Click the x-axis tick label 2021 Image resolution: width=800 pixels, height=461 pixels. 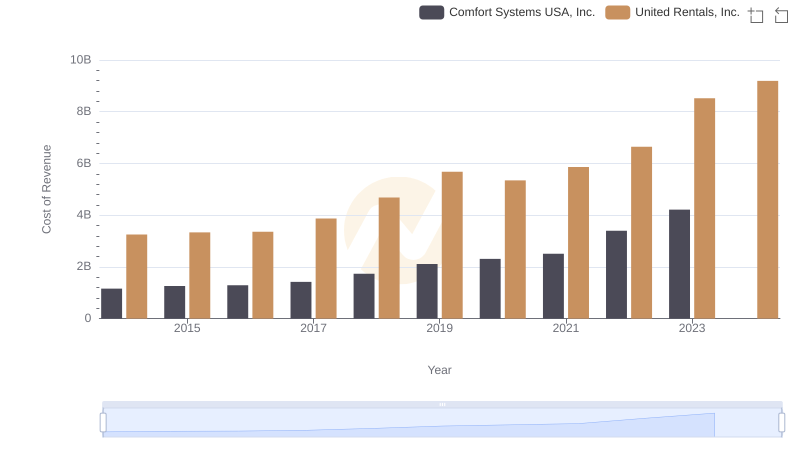coord(566,328)
